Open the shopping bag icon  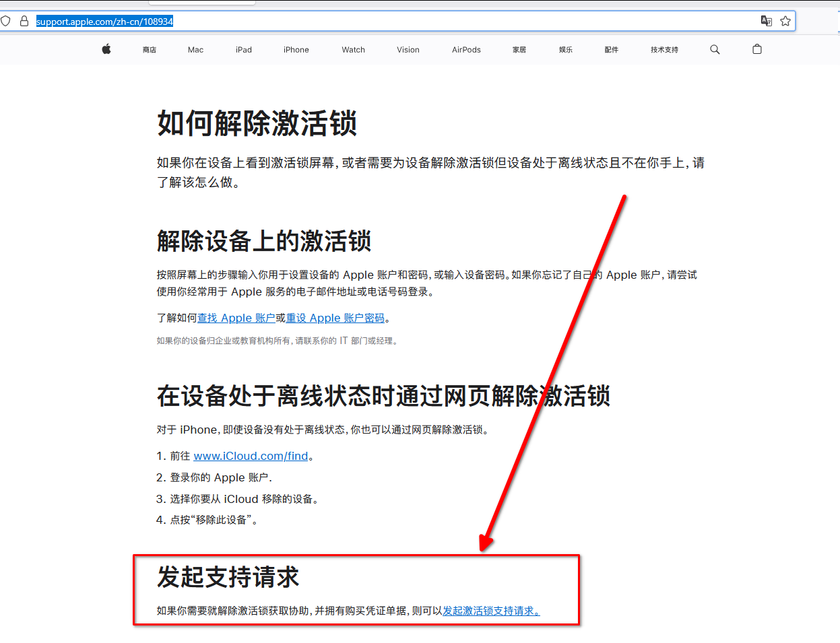(x=756, y=49)
